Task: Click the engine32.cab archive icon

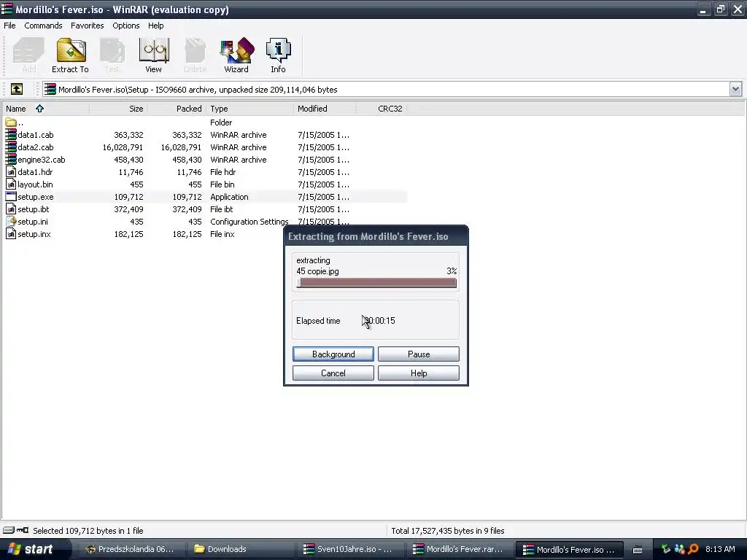Action: pyautogui.click(x=11, y=160)
